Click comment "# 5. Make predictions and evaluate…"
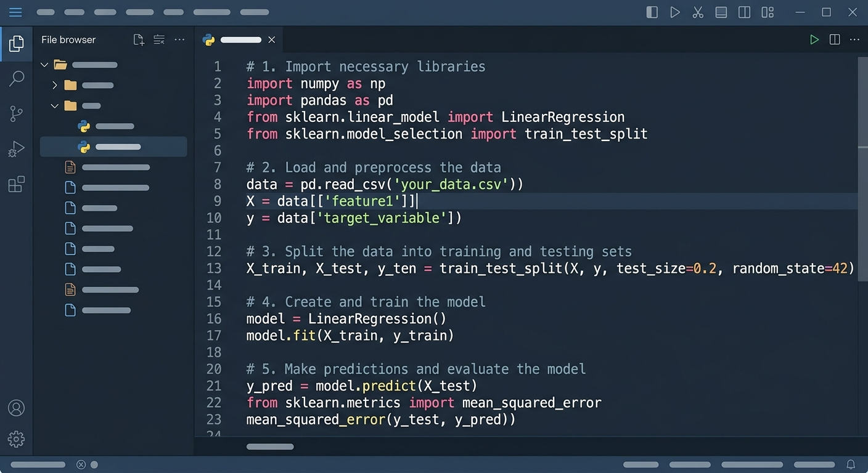This screenshot has height=473, width=868. 416,369
